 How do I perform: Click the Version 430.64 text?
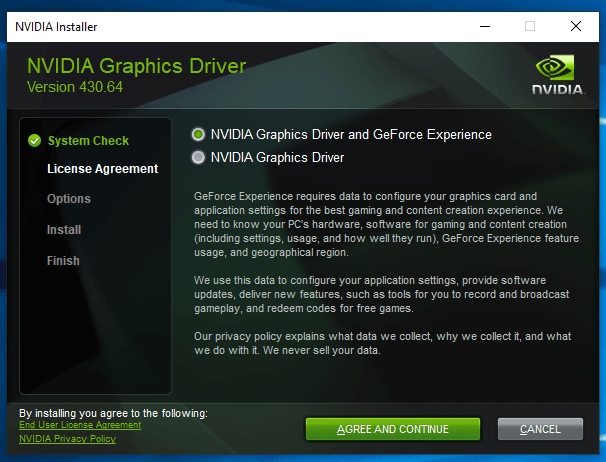click(75, 87)
